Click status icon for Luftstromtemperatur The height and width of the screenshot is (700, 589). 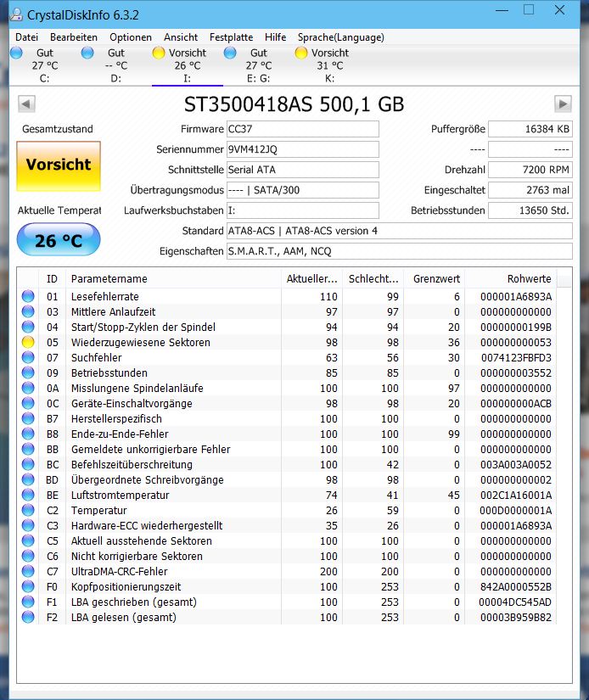(x=28, y=495)
